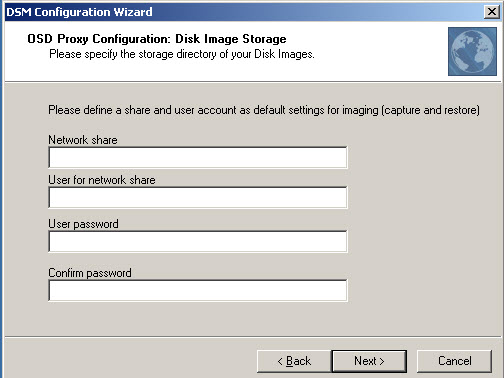Click the User for network share label
Image resolution: width=504 pixels, height=378 pixels.
click(x=102, y=180)
